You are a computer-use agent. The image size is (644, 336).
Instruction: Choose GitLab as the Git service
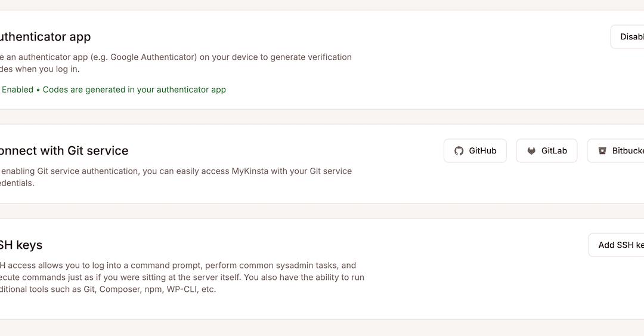553,151
